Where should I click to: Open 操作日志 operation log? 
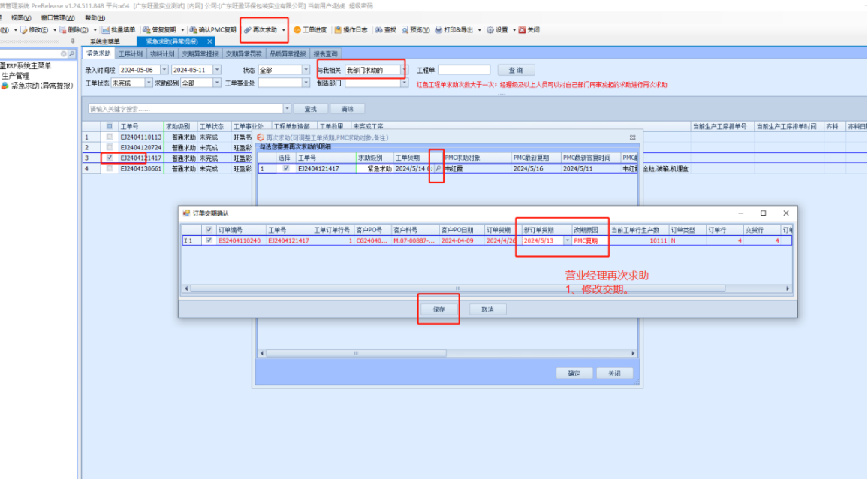351,30
